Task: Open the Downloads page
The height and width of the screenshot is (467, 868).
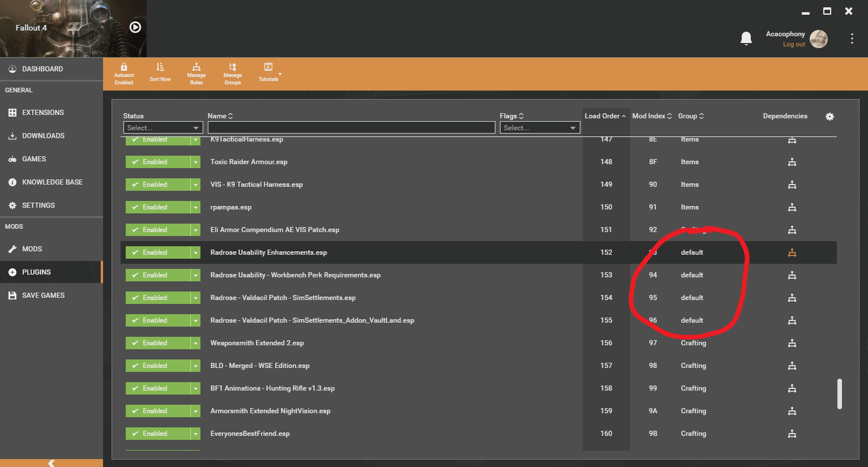Action: pos(52,136)
